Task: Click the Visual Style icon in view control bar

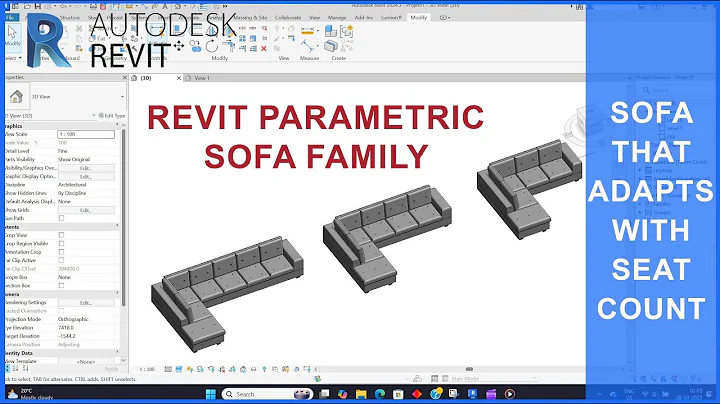Action: 179,369
